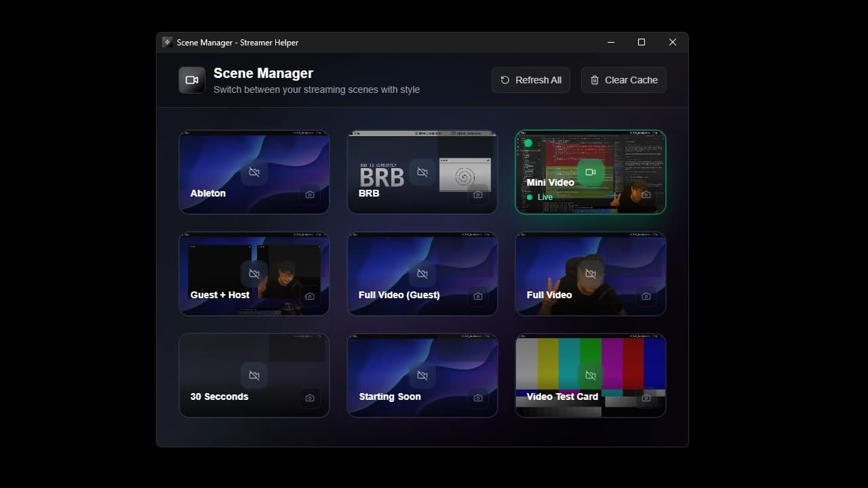Select the BRB scene name label
868x488 pixels.
click(x=369, y=193)
